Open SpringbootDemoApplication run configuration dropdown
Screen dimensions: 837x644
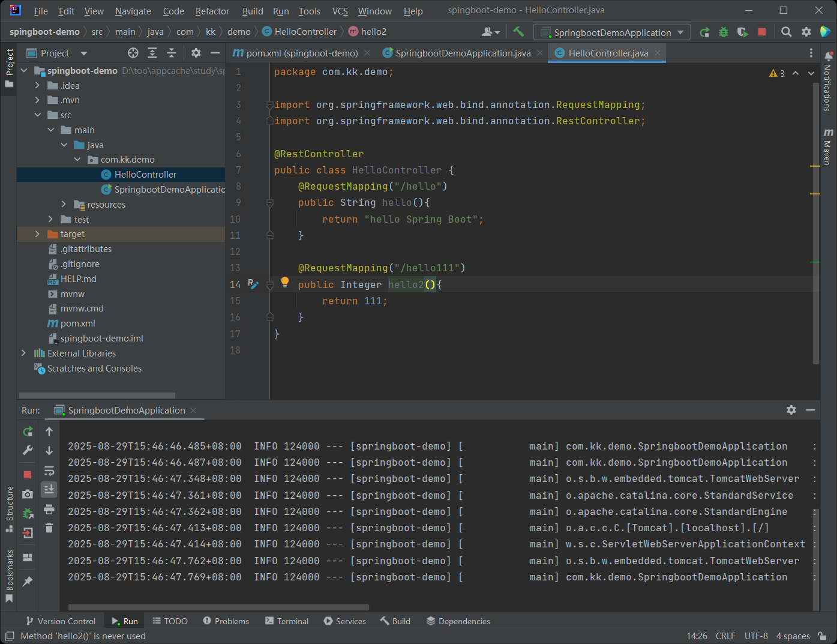(x=612, y=32)
